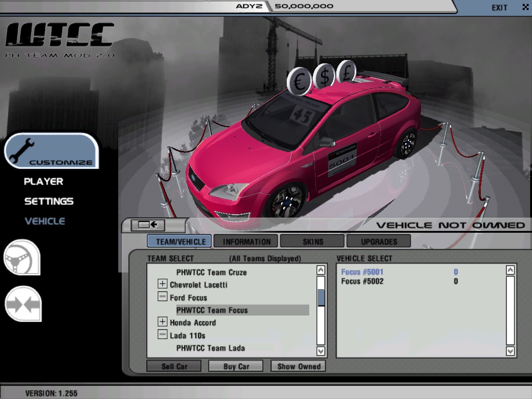Image resolution: width=532 pixels, height=399 pixels.
Task: Expand the Honda Accord team group
Action: (x=163, y=321)
